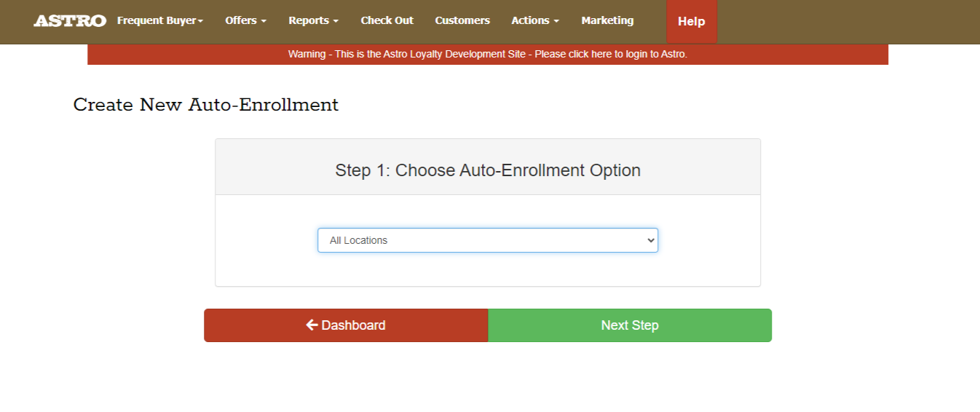Click the left arrow icon on Dashboard button
Screen dimensions: 980x412
[x=312, y=325]
